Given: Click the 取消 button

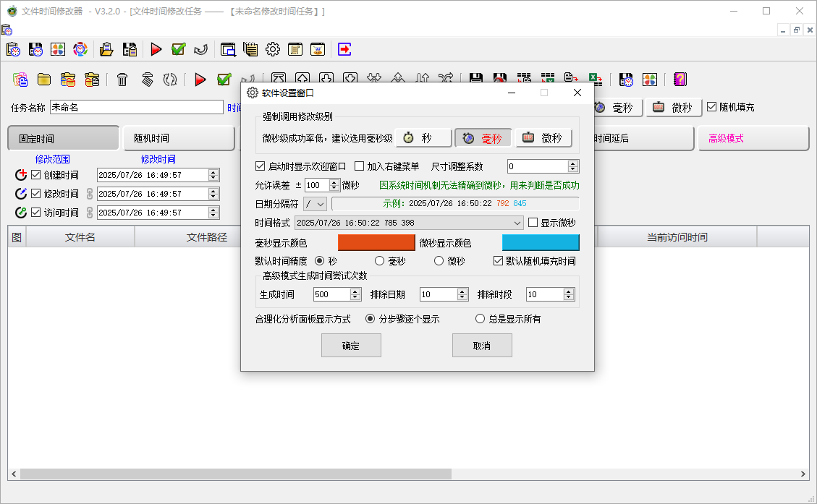Looking at the screenshot, I should click(x=482, y=346).
